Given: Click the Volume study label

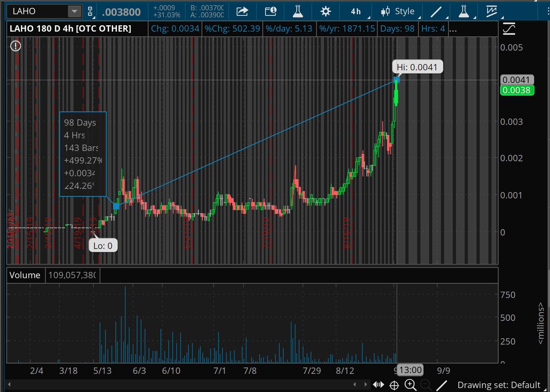Looking at the screenshot, I should [25, 275].
